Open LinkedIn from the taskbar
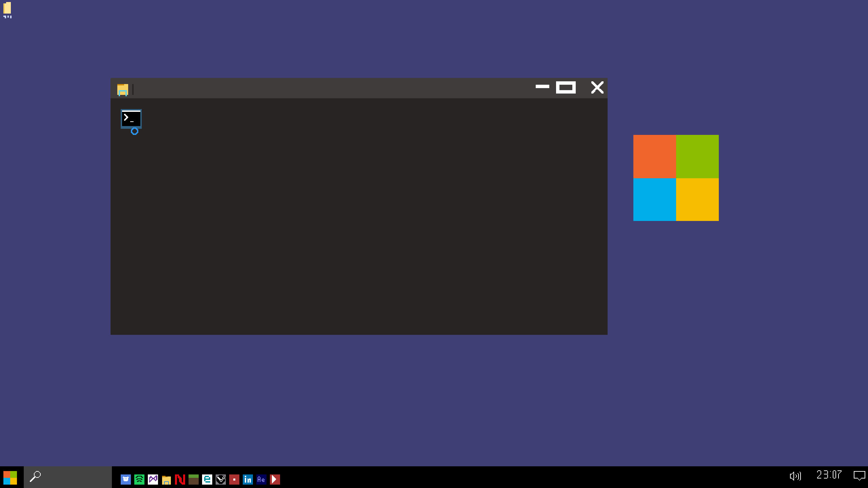Screen dimensions: 868x488 point(248,479)
